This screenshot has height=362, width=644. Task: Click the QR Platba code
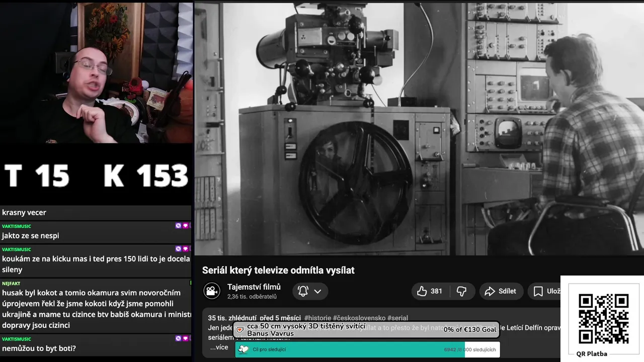(603, 319)
